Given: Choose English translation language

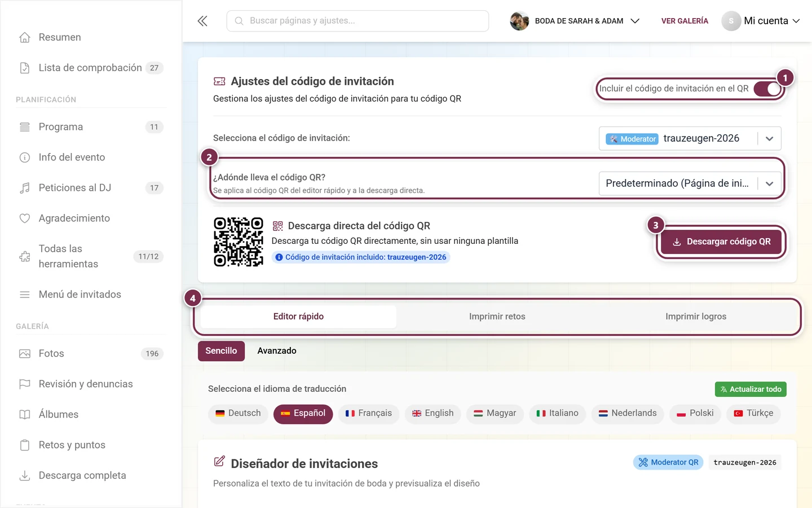Looking at the screenshot, I should (x=433, y=414).
